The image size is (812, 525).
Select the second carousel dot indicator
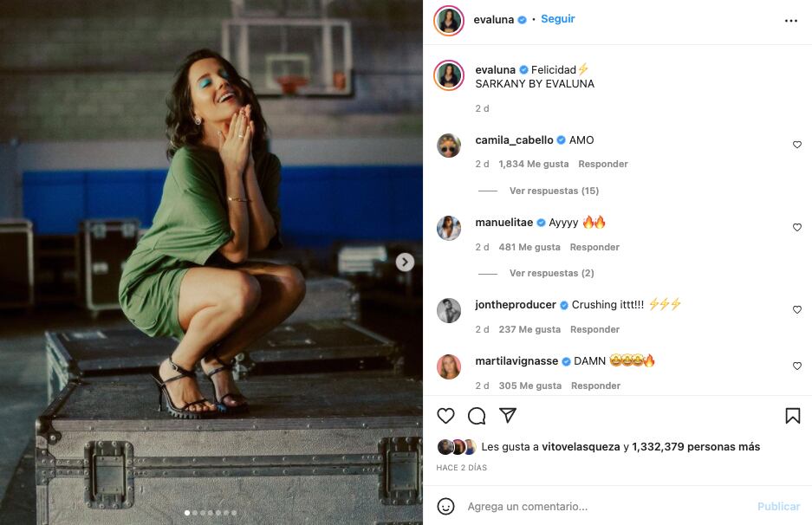[x=195, y=513]
